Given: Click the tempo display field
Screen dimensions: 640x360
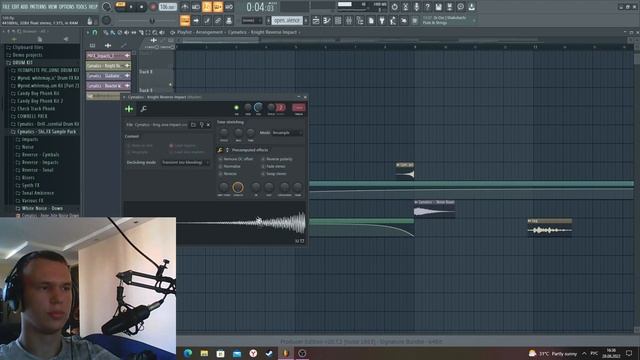Looking at the screenshot, I should [x=167, y=7].
